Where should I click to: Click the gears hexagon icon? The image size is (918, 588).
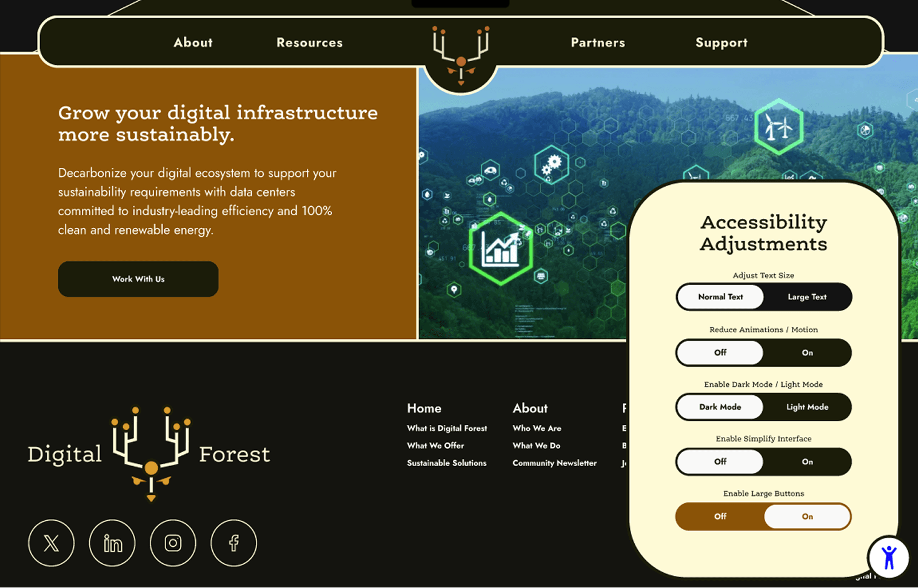[552, 165]
